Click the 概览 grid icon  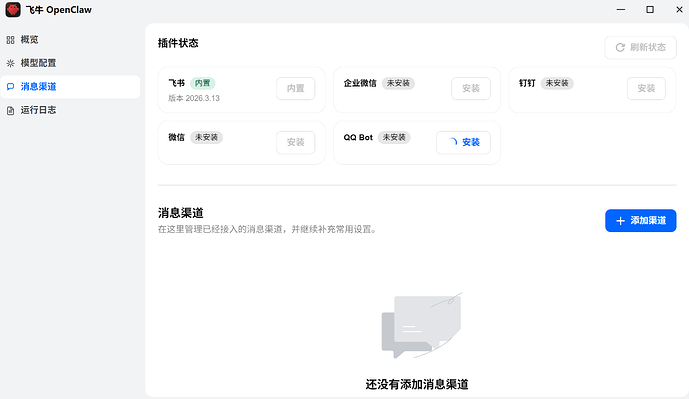tap(11, 40)
